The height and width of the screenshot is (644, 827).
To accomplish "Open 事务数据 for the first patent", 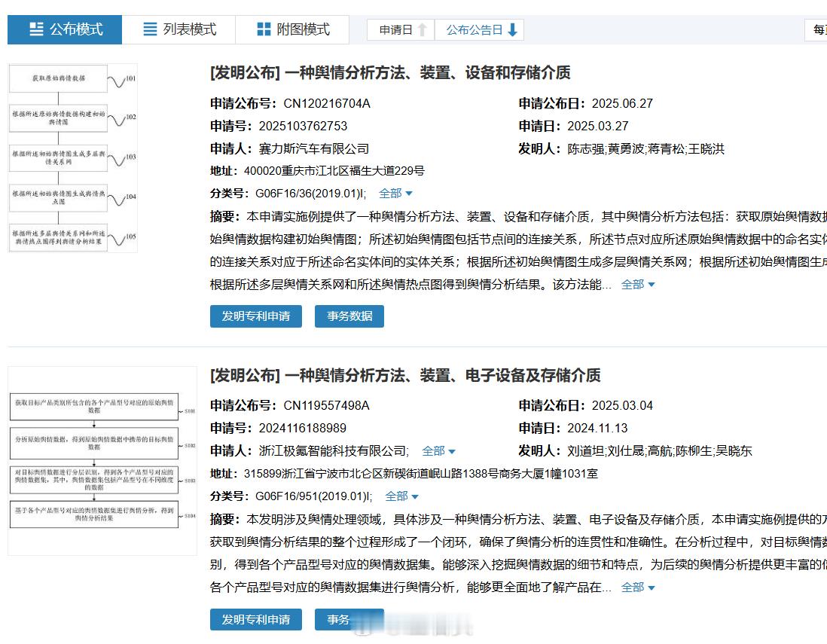I will tap(349, 316).
